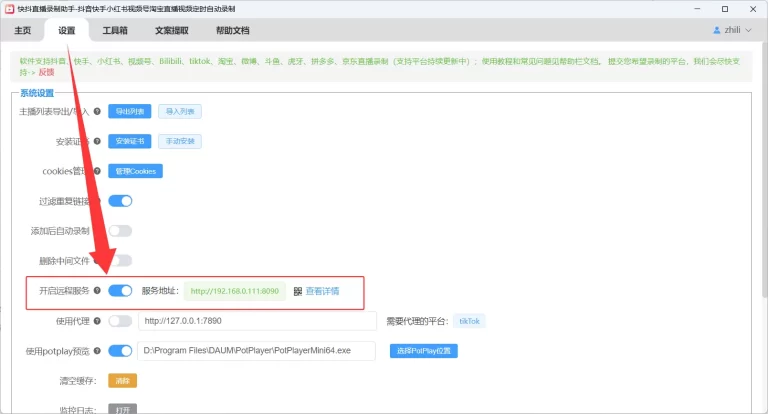Image resolution: width=768 pixels, height=414 pixels.
Task: Enable the 添加后自动录制 switch
Action: point(120,231)
